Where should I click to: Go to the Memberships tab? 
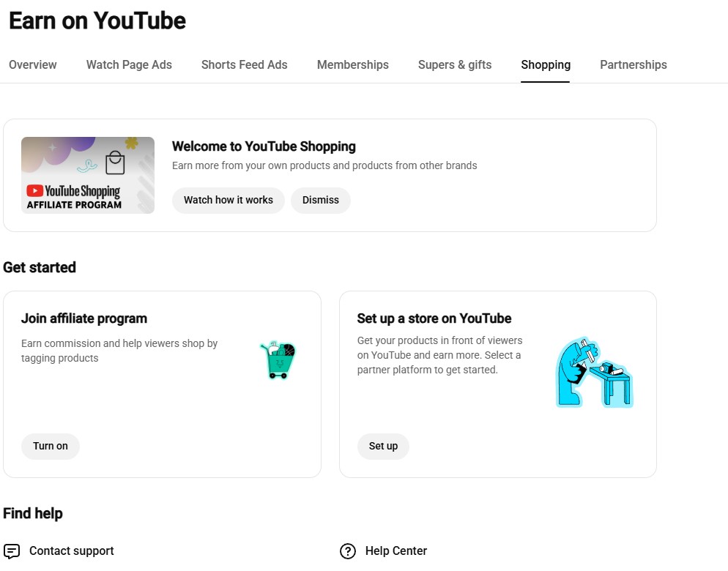point(353,64)
